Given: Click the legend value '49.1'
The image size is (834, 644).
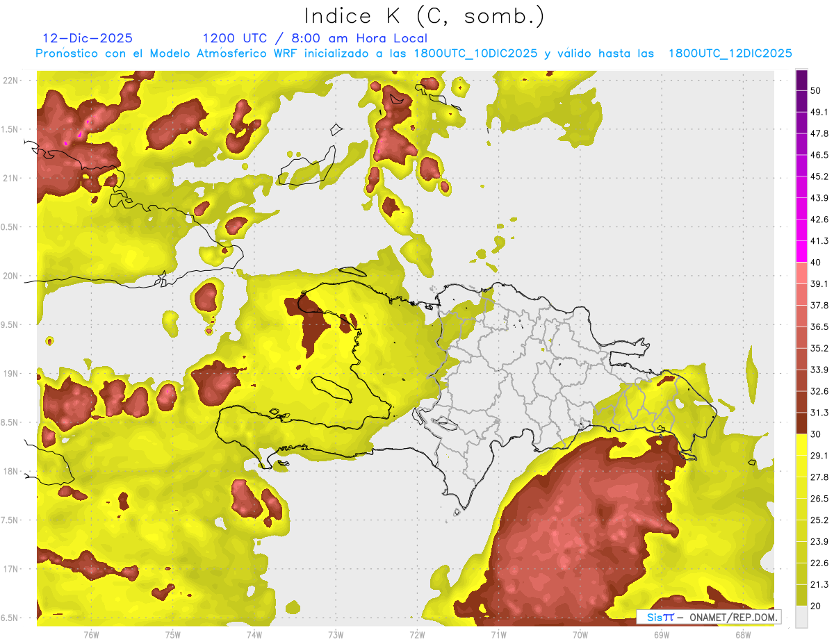Looking at the screenshot, I should pyautogui.click(x=819, y=112).
